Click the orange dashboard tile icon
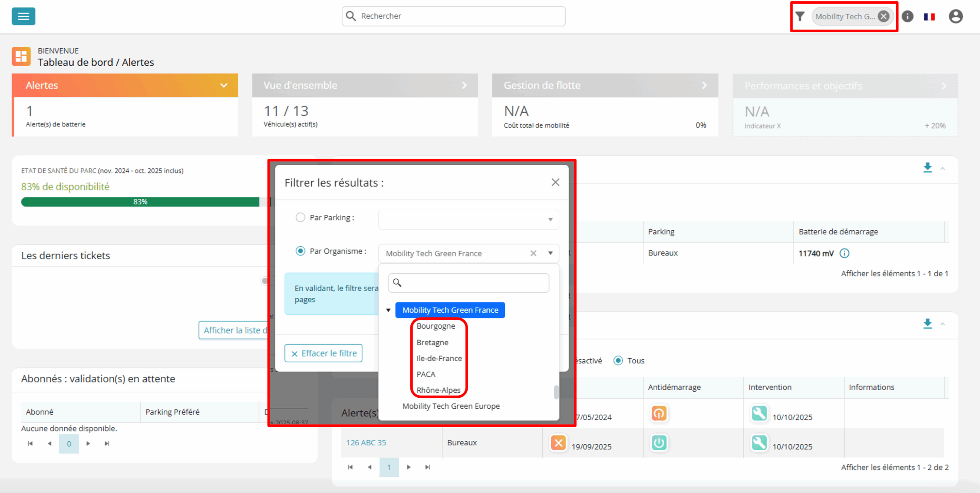The height and width of the screenshot is (493, 980). pyautogui.click(x=21, y=56)
